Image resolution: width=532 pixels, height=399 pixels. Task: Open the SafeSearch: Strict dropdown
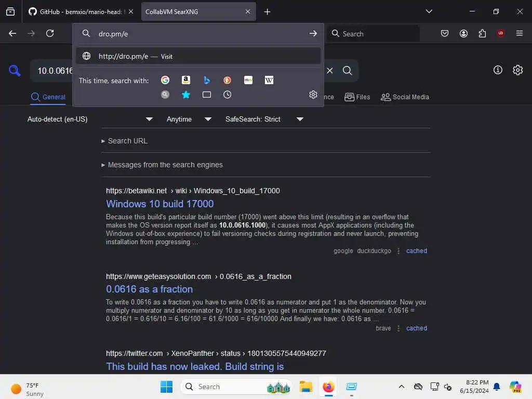tap(264, 119)
